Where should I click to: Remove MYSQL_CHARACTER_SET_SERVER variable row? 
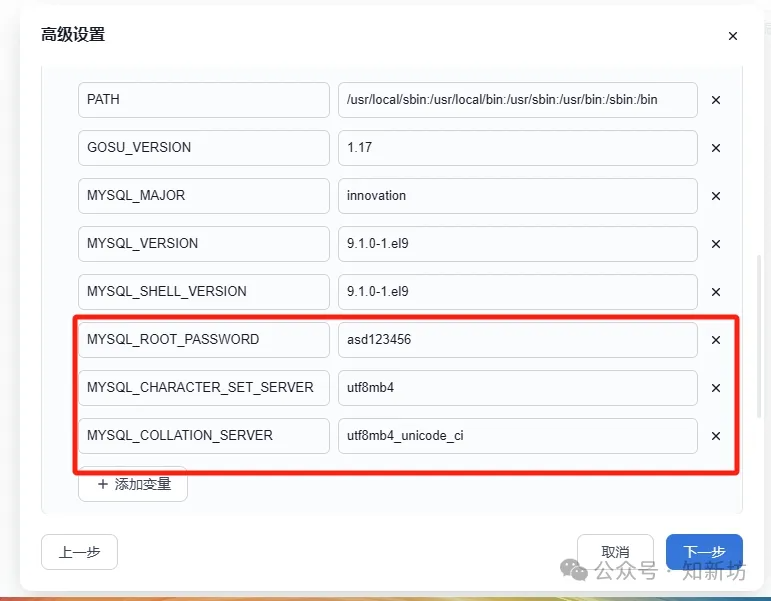(x=715, y=388)
